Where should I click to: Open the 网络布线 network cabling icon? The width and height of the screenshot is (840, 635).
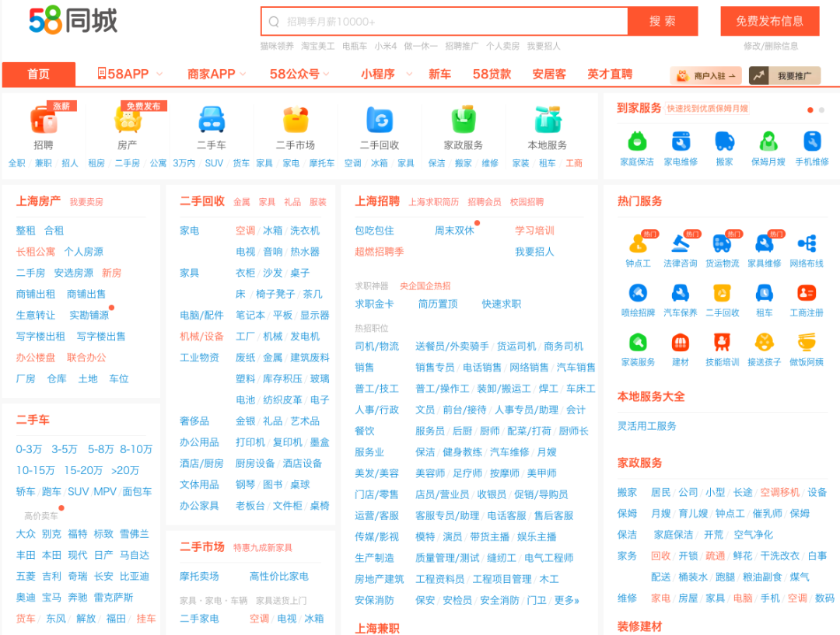[x=807, y=243]
